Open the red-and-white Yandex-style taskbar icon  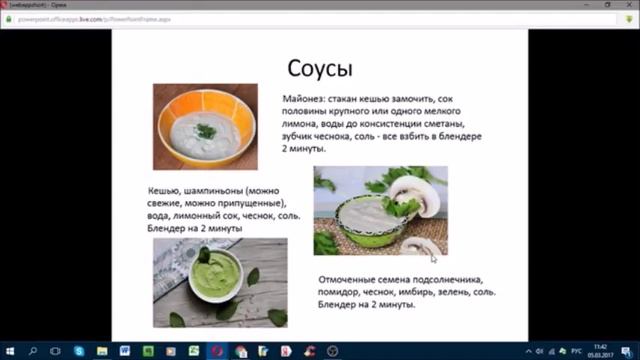[x=286, y=351]
